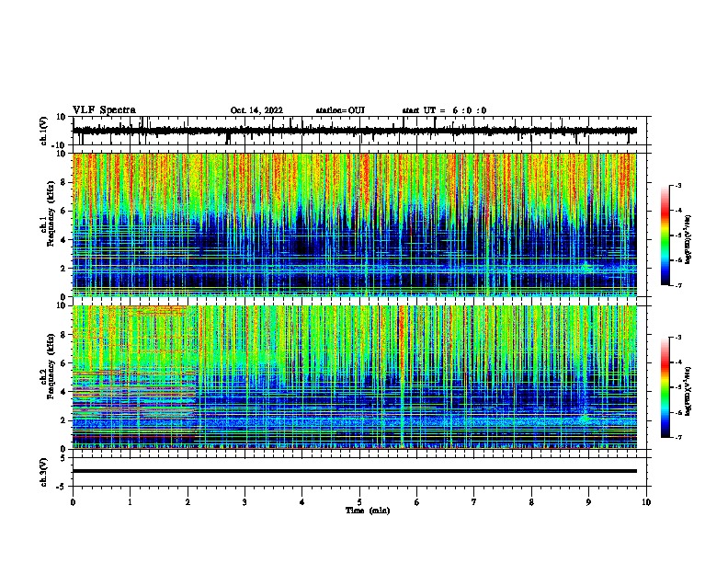Click time axis tick label "0"
The image size is (728, 563).
(73, 501)
